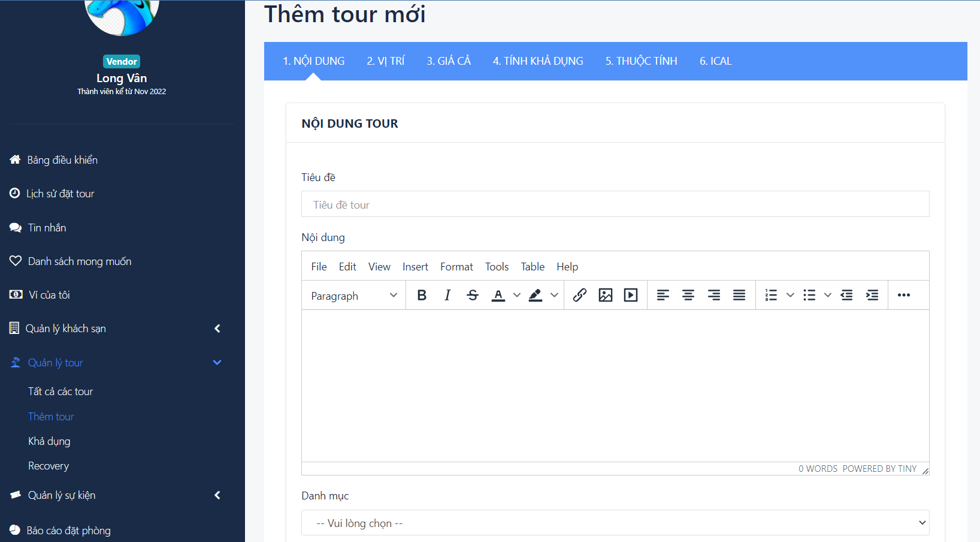This screenshot has height=542, width=980.
Task: Expand Quản lý khách sạn chevron
Action: point(217,329)
